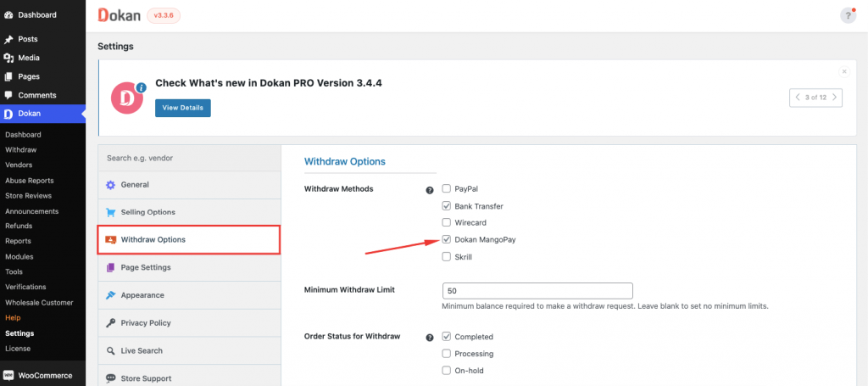
Task: Open the orange Help submenu link
Action: point(13,318)
